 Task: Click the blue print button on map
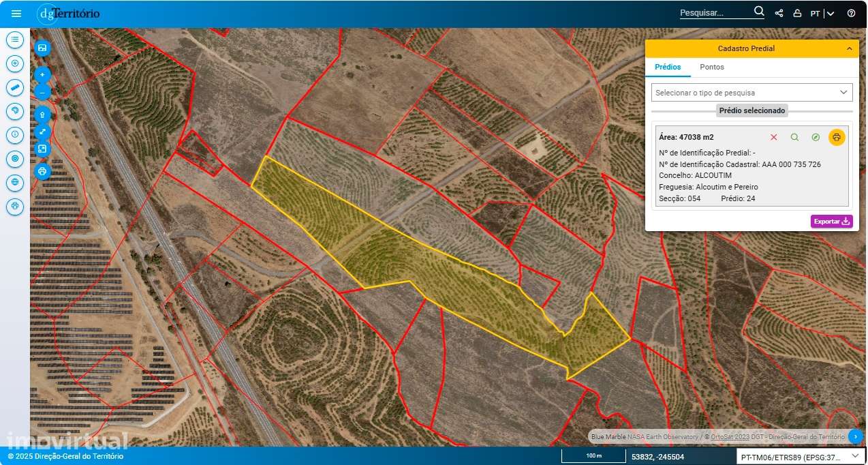pyautogui.click(x=42, y=171)
